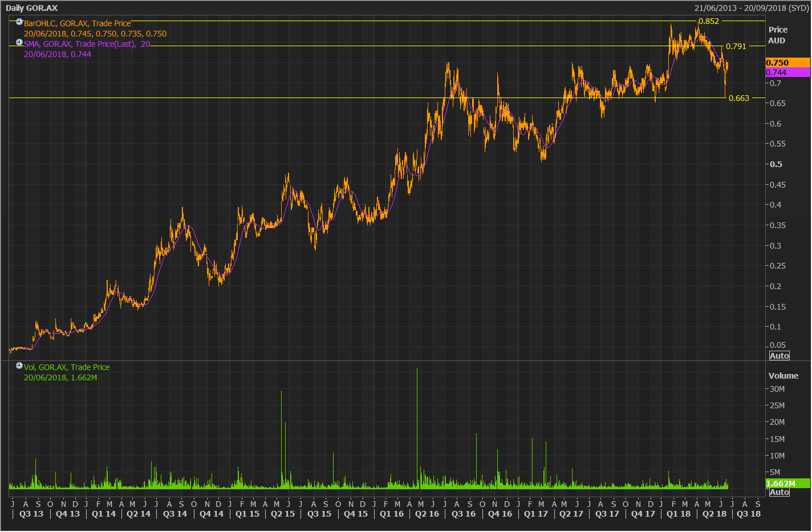Click the 0.6 price axis tick
The image size is (812, 532).
[x=776, y=124]
